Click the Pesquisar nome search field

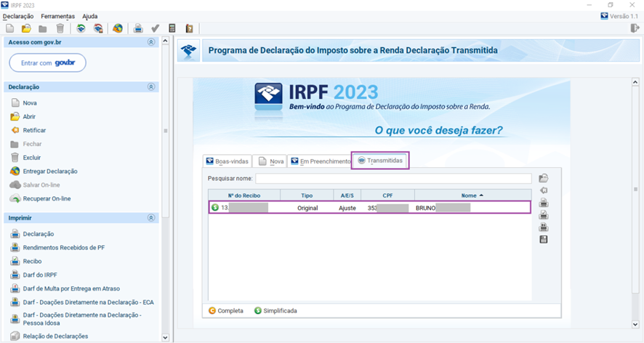pyautogui.click(x=393, y=179)
